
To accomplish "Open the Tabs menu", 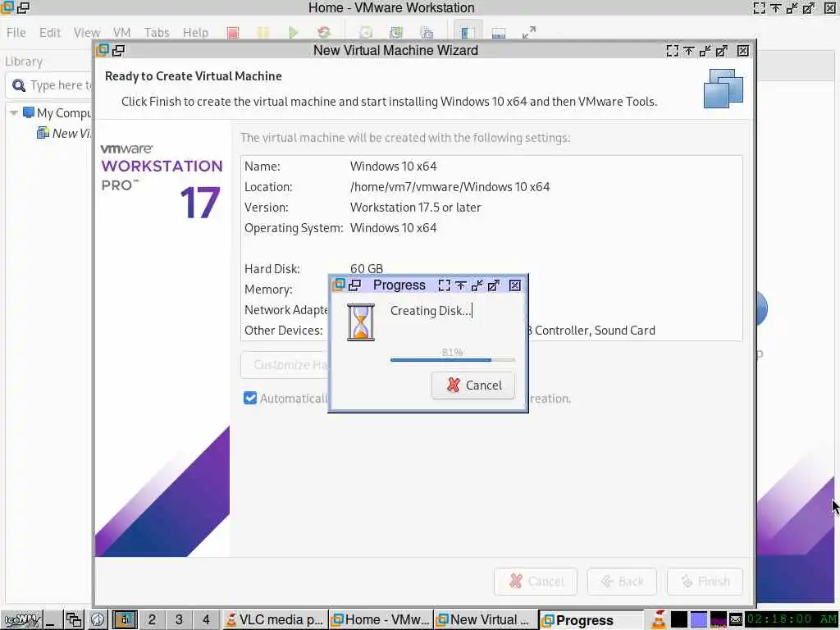I will (x=157, y=33).
